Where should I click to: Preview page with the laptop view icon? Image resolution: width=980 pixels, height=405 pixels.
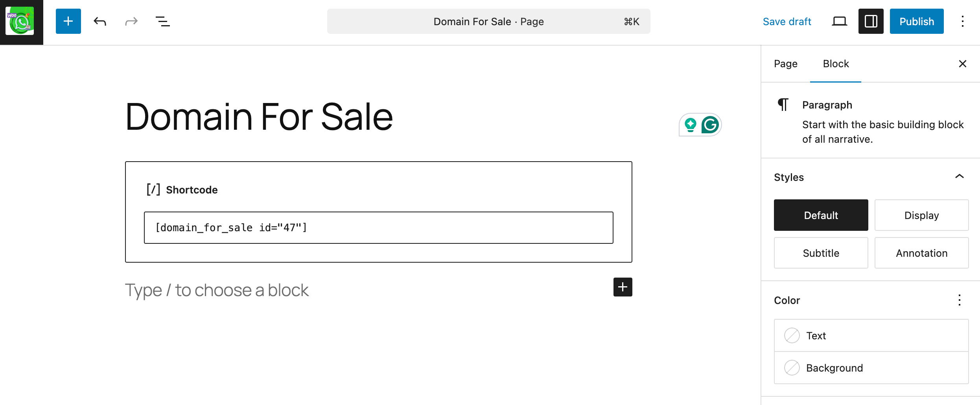pos(839,21)
